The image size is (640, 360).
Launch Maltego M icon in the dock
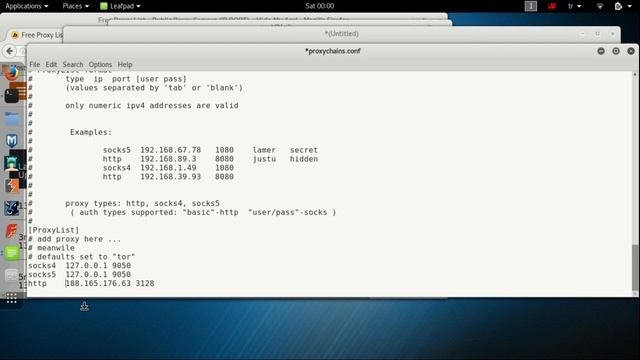point(11,141)
